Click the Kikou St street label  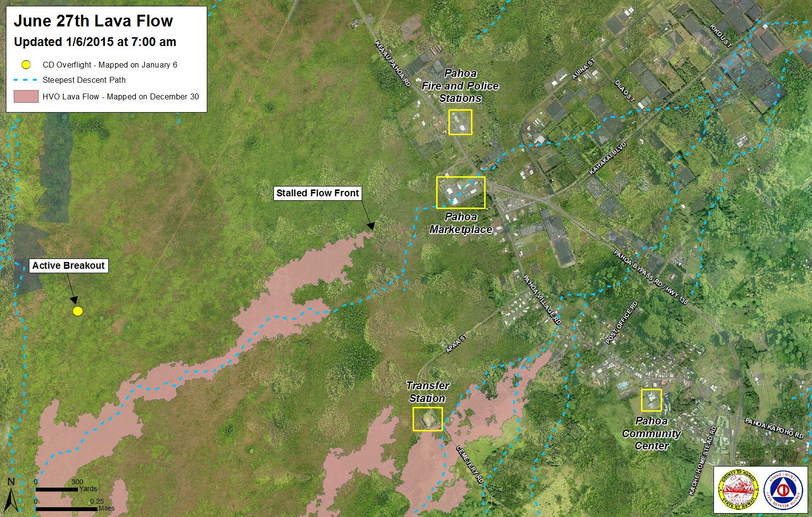pos(720,35)
